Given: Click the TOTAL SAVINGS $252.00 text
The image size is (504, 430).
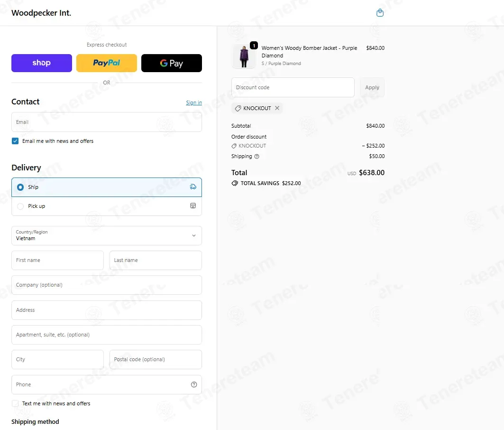Looking at the screenshot, I should coord(271,183).
